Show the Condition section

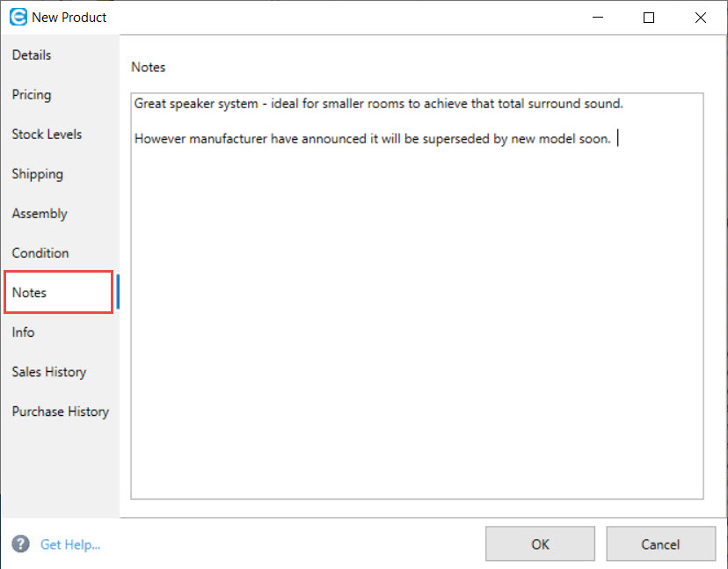(40, 253)
